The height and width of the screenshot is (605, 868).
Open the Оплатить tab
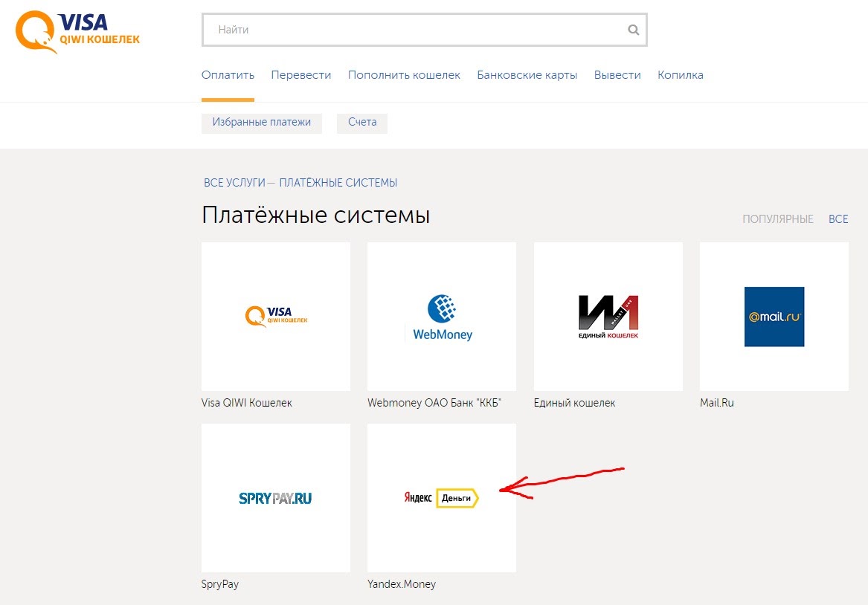pyautogui.click(x=228, y=75)
